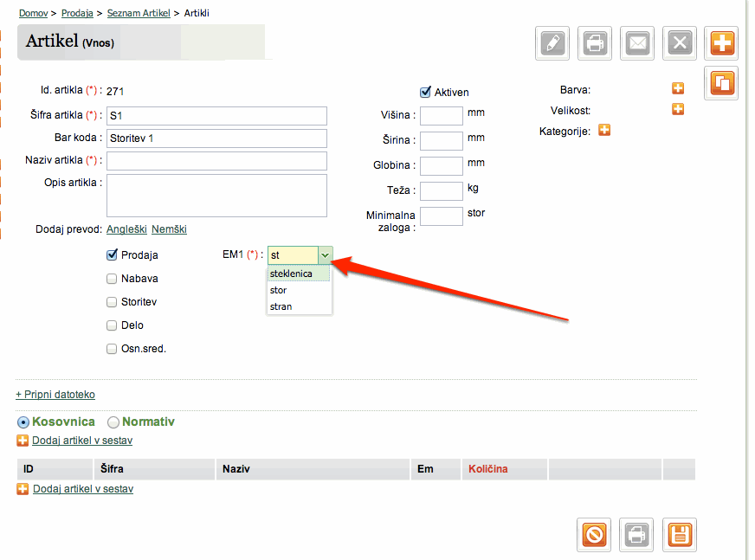
Task: Uncheck the Prodaja checkbox
Action: click(x=112, y=254)
